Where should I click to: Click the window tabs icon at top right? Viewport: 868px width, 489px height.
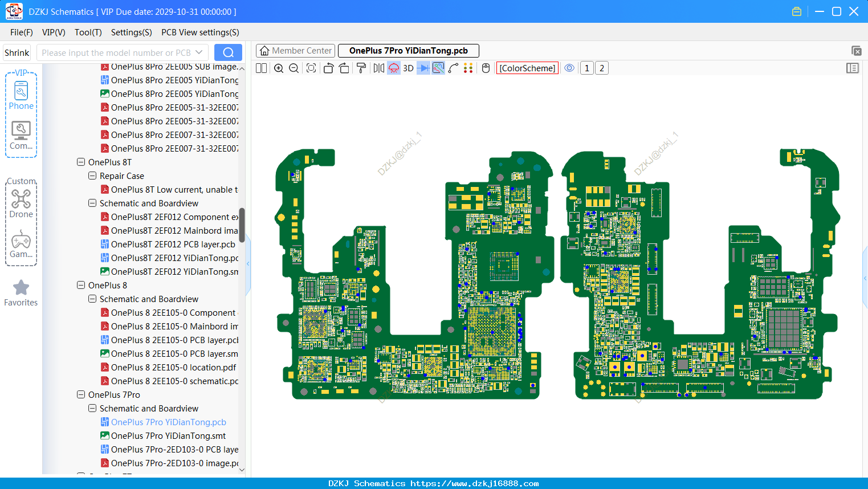point(857,51)
